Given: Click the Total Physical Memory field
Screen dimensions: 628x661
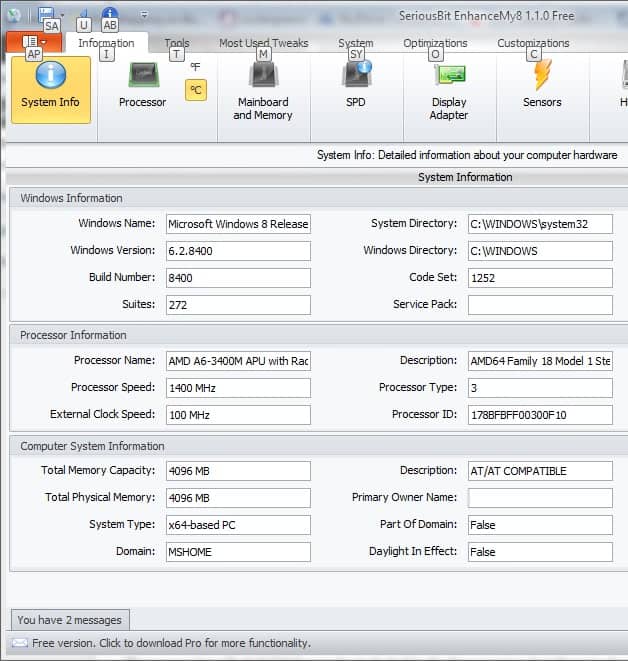Looking at the screenshot, I should [x=239, y=498].
